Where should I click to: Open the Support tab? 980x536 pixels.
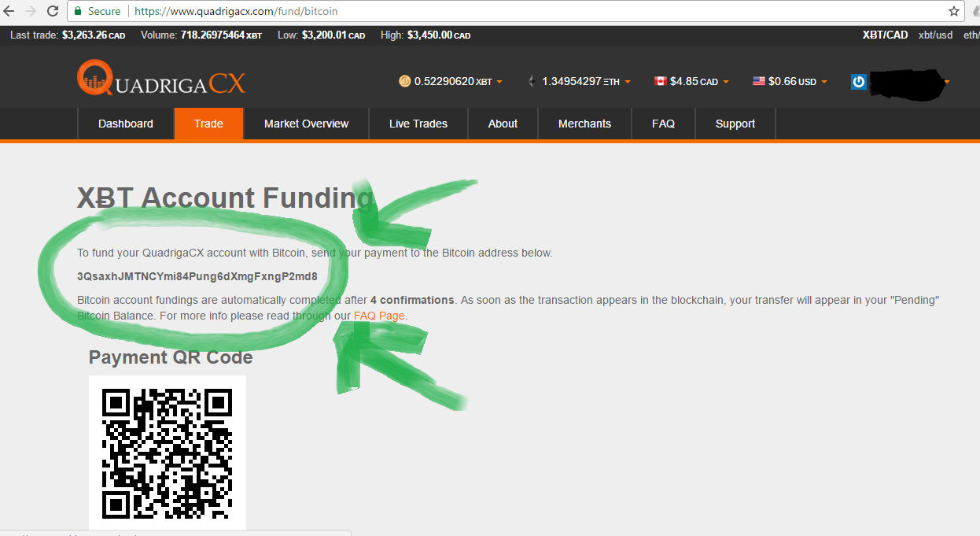[735, 124]
